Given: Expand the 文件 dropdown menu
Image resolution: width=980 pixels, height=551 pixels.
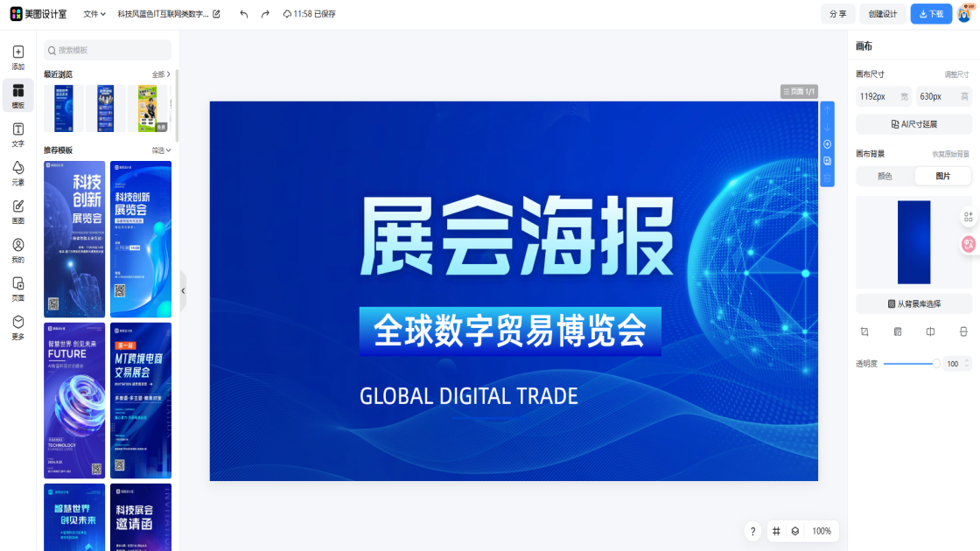Looking at the screenshot, I should tap(94, 14).
